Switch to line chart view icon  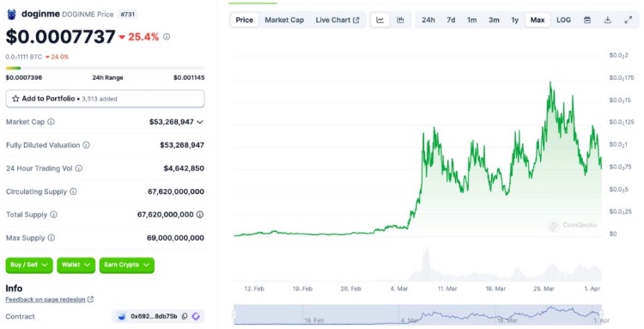click(380, 20)
